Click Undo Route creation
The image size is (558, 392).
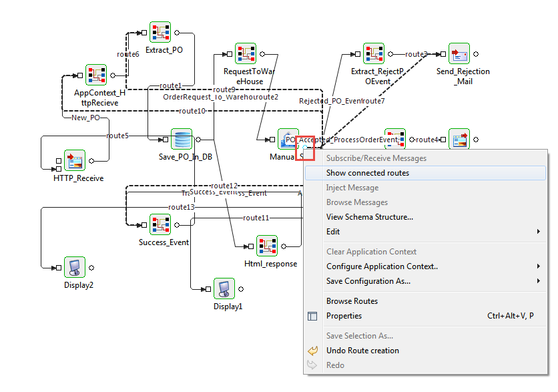pyautogui.click(x=362, y=351)
